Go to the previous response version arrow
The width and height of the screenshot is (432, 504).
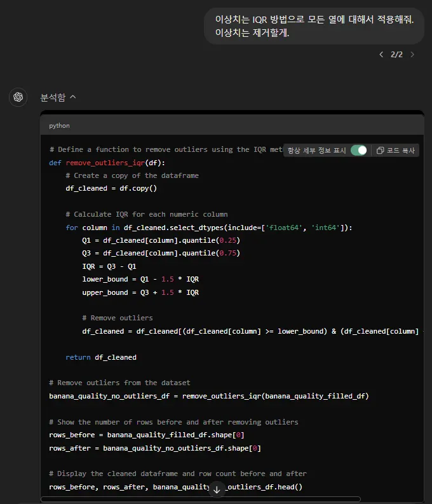[381, 55]
